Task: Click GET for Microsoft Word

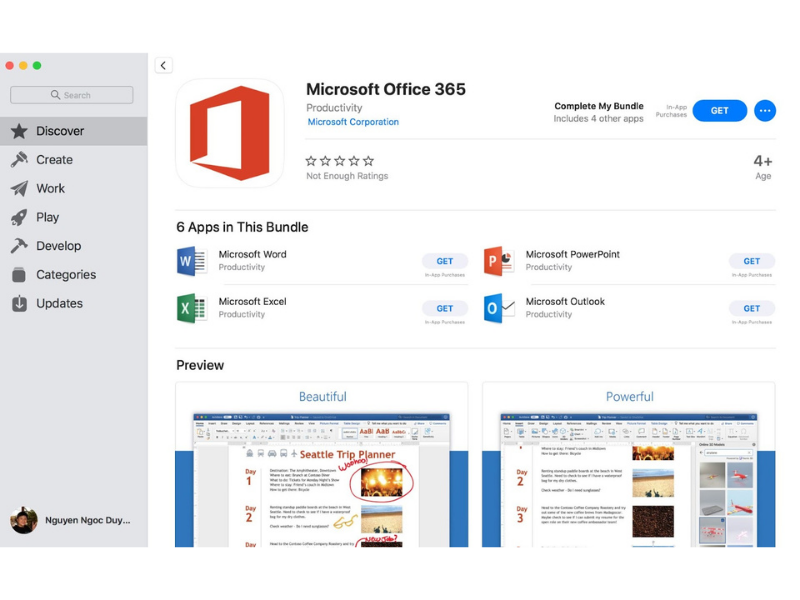Action: [444, 261]
